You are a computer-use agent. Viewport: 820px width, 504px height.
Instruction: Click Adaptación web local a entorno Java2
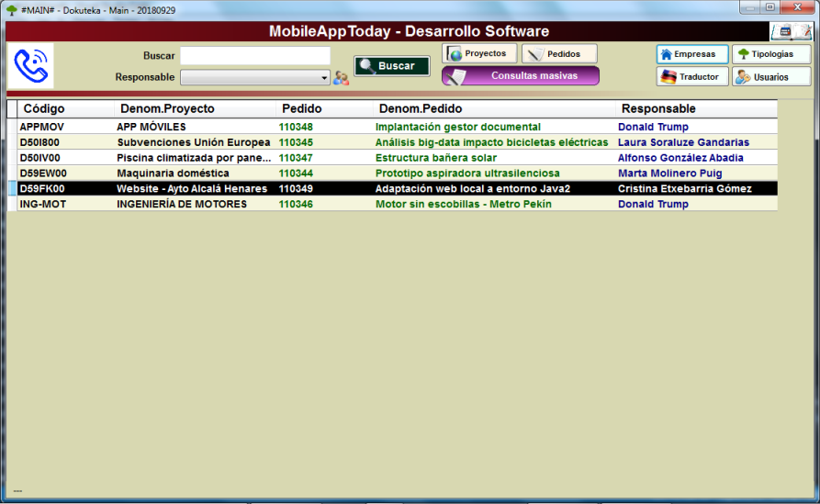(x=473, y=189)
